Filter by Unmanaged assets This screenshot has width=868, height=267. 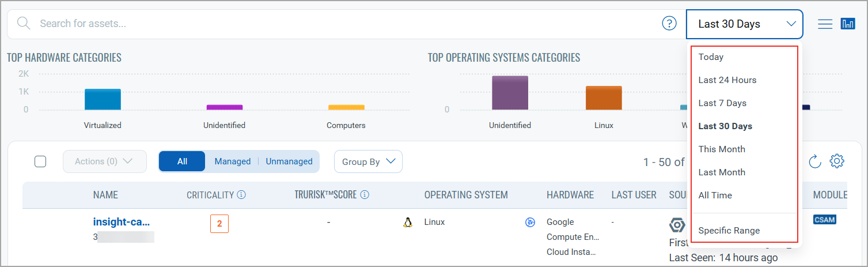point(289,161)
